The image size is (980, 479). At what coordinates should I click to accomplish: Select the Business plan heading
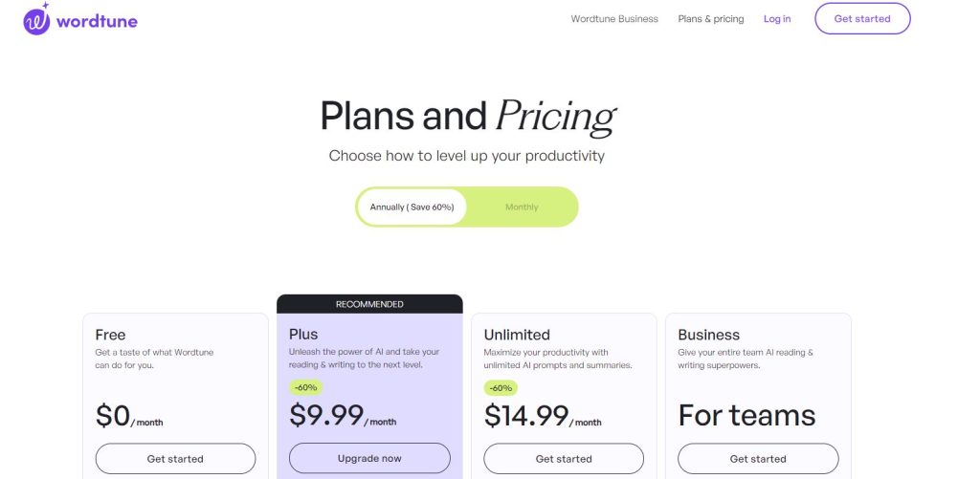(x=709, y=335)
